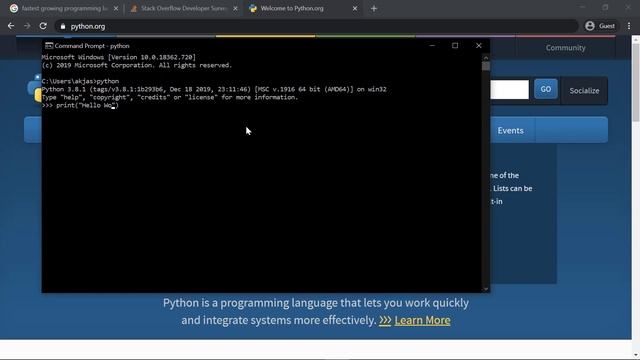Click Command Prompt scrollbar up arrow
Viewport: 640px width, 360px height.
pyautogui.click(x=486, y=58)
